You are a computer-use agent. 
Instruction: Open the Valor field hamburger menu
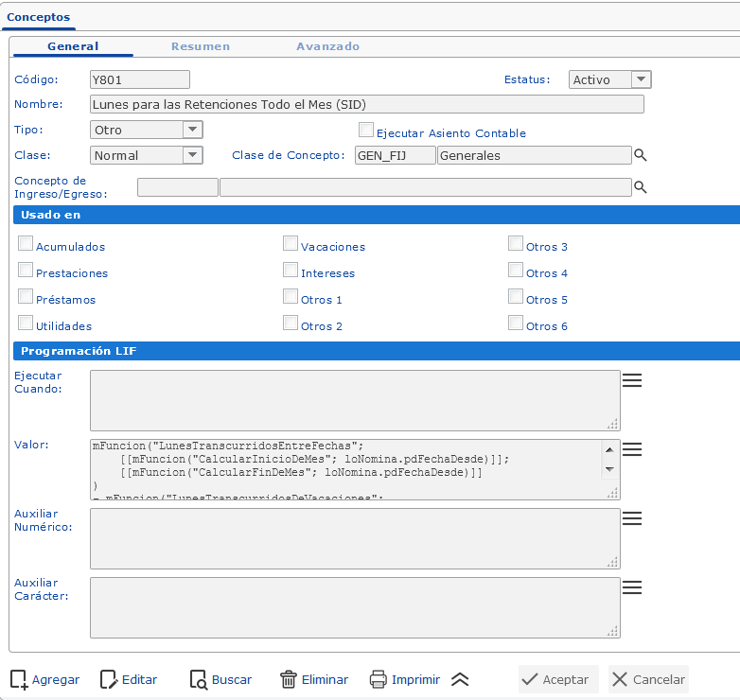point(632,448)
